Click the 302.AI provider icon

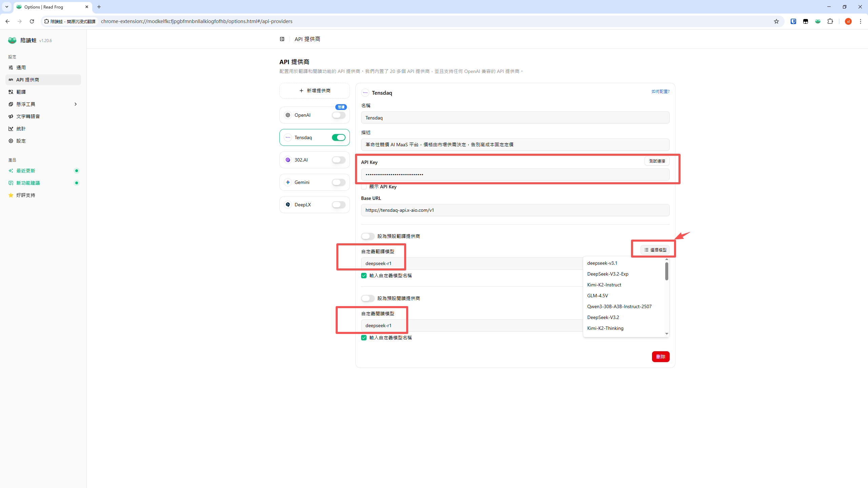pos(288,160)
